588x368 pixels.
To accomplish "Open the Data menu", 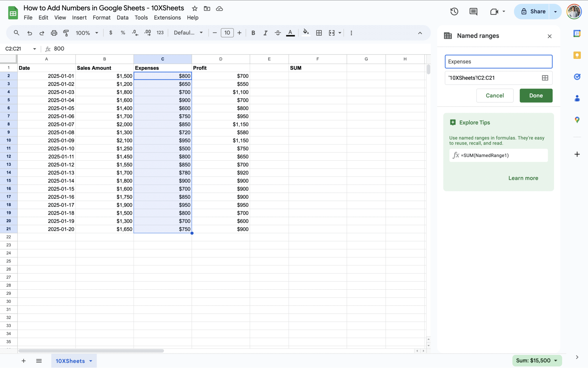I will pyautogui.click(x=122, y=18).
